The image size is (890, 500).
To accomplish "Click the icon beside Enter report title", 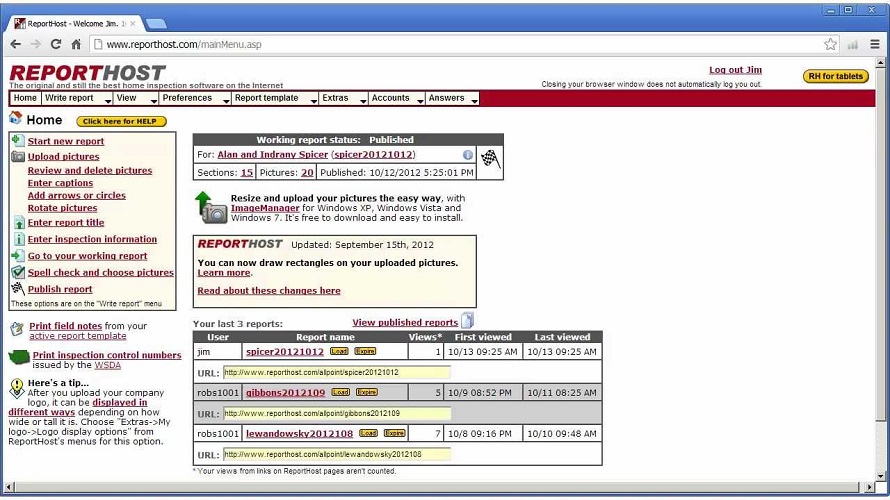I will [x=18, y=222].
